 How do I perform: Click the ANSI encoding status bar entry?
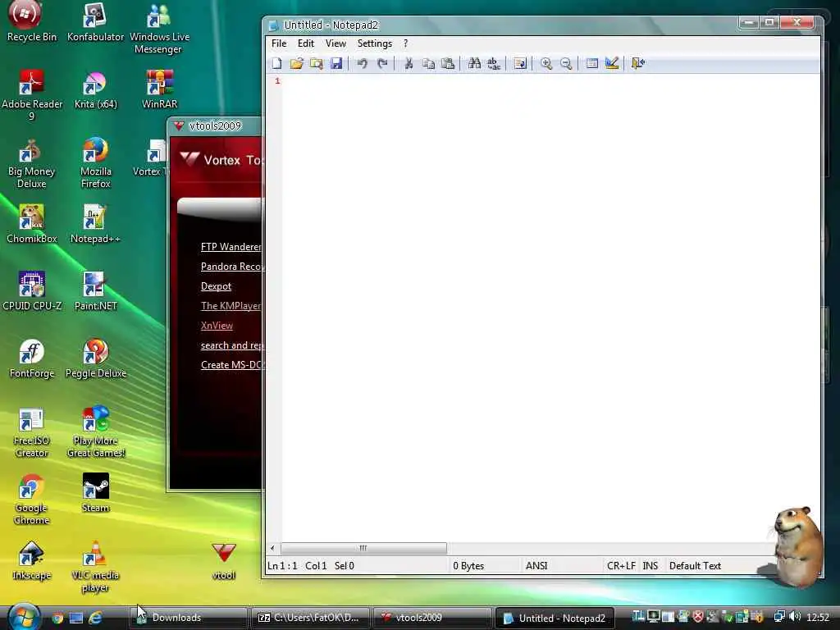pyautogui.click(x=536, y=566)
